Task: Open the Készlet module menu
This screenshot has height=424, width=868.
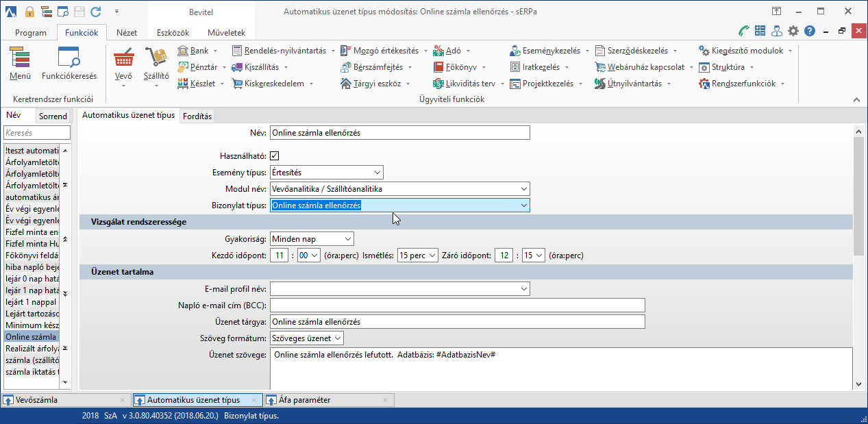Action: point(201,84)
